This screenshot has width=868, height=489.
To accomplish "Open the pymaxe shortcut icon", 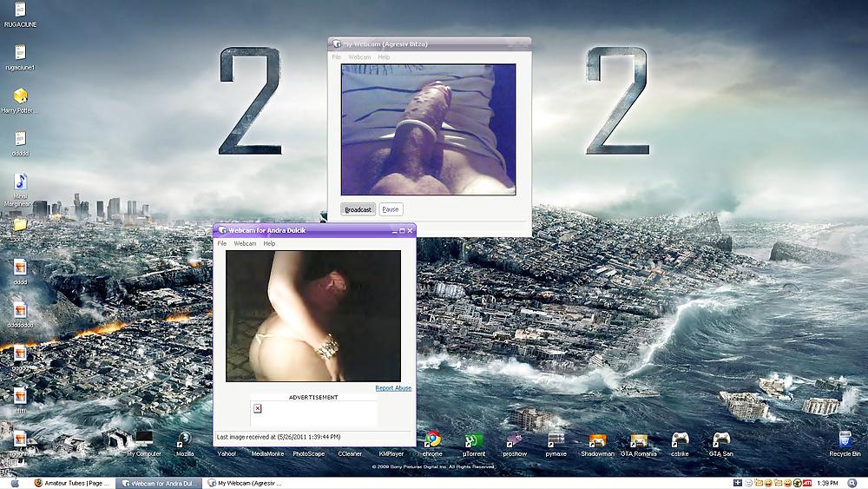I will click(556, 440).
